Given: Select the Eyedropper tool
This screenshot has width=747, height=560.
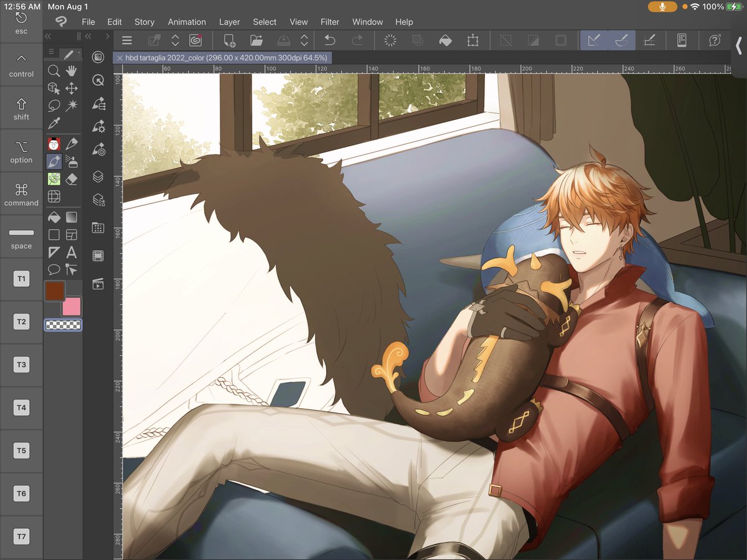Looking at the screenshot, I should 54,123.
